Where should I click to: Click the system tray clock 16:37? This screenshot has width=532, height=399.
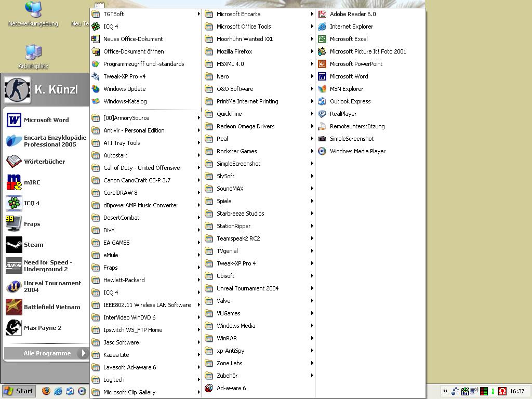click(x=517, y=391)
